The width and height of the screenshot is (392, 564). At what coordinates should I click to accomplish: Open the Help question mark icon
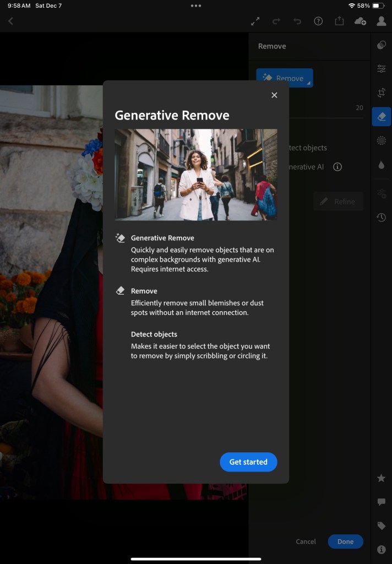click(318, 21)
